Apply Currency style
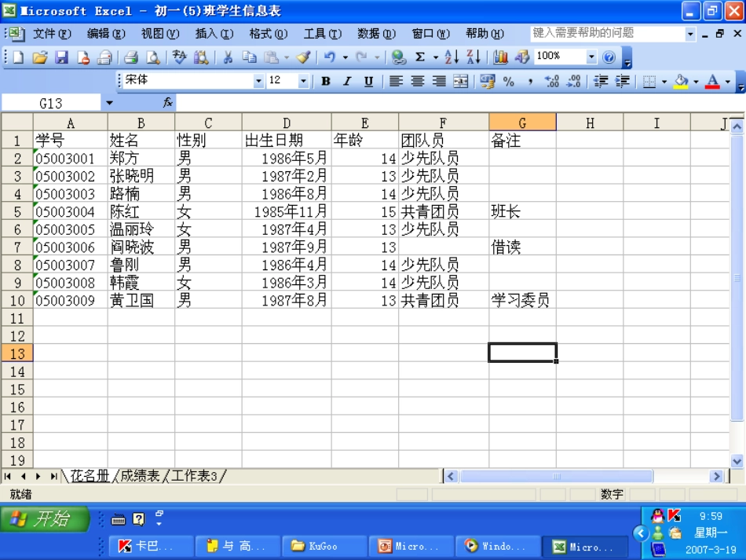 coord(487,82)
